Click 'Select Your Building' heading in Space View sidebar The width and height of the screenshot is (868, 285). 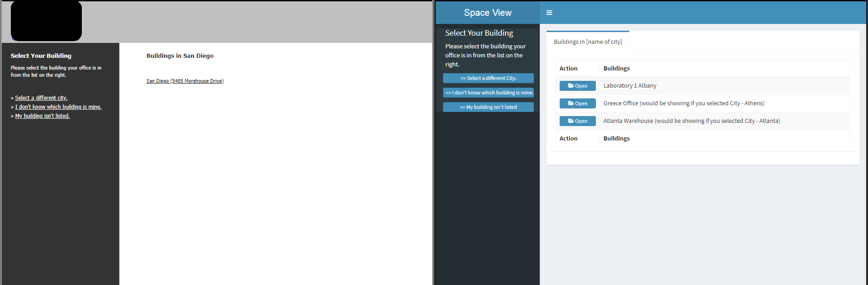479,33
